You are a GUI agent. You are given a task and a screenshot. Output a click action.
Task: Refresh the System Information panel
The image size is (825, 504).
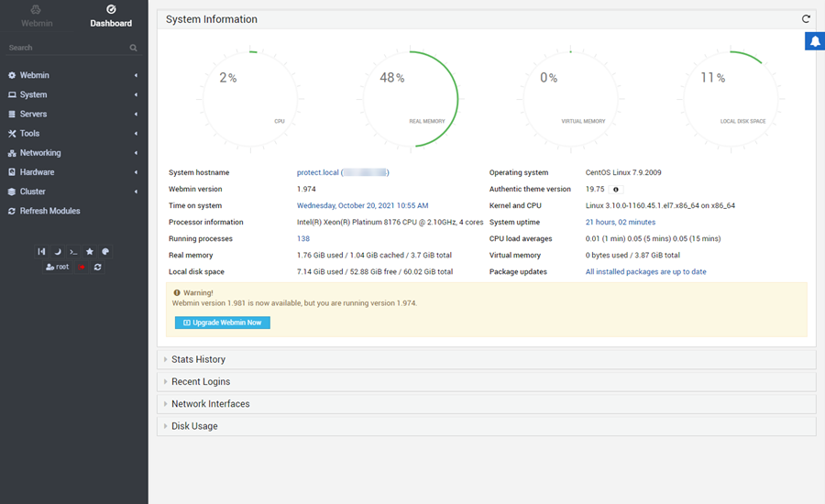(806, 19)
